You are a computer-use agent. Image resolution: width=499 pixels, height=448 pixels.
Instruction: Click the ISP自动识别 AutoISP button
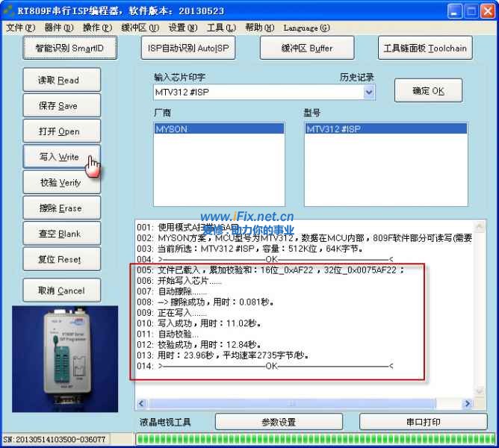click(x=188, y=49)
